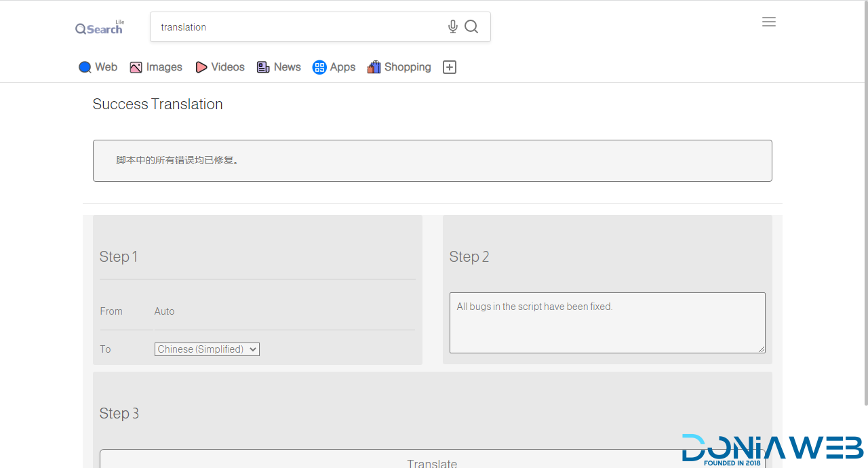868x468 pixels.
Task: Click the News newspaper icon
Action: click(x=263, y=67)
